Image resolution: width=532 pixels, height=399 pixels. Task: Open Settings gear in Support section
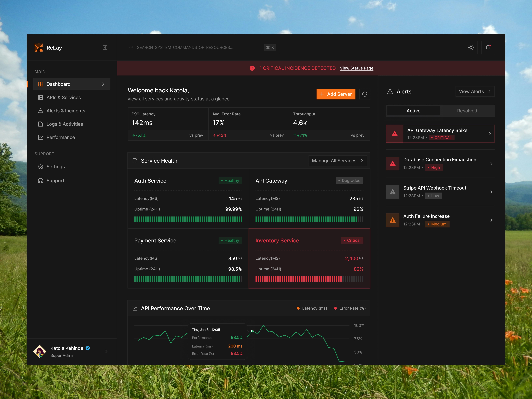click(x=41, y=167)
